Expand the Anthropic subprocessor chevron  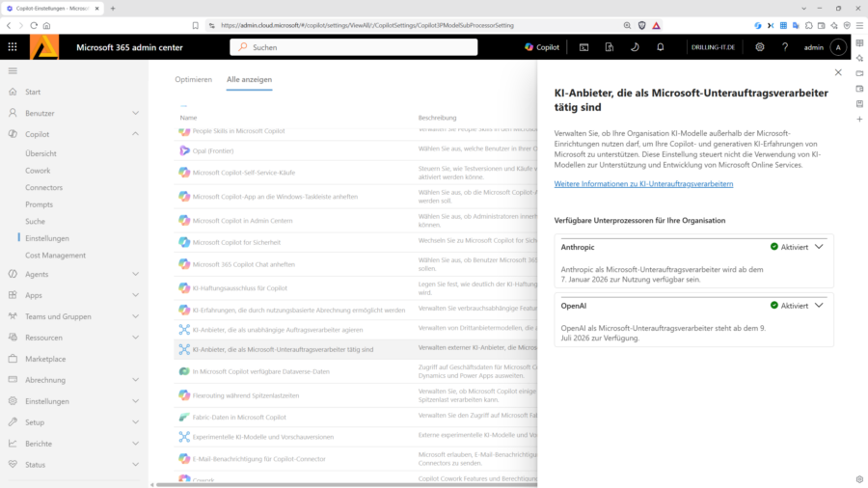819,247
